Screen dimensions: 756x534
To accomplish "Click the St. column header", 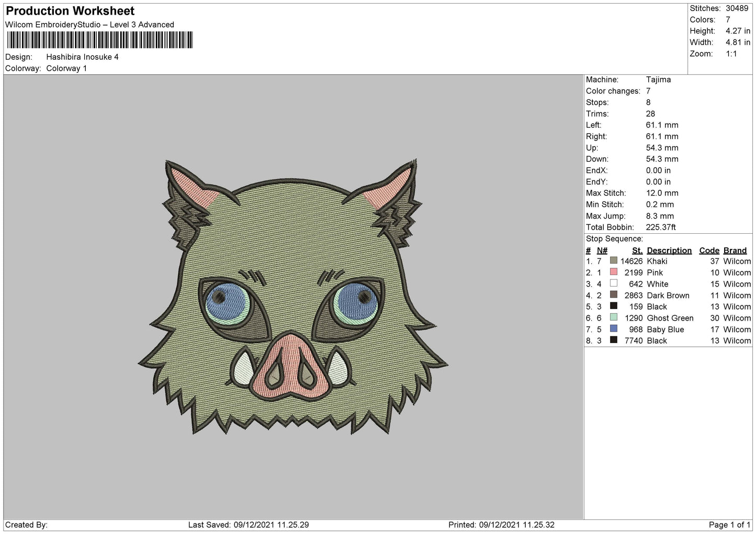I will (637, 251).
